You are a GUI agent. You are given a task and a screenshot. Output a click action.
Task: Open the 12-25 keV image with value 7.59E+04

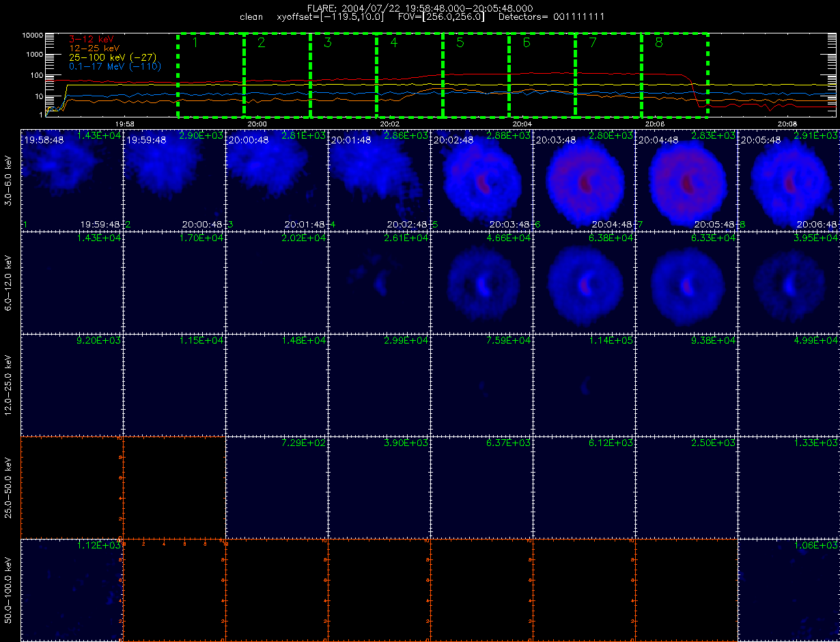[x=481, y=385]
